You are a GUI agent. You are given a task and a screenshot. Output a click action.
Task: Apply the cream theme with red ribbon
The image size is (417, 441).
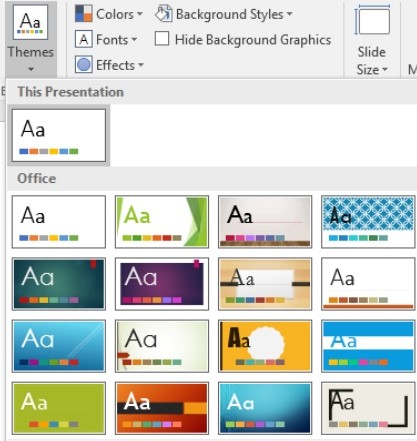(162, 346)
